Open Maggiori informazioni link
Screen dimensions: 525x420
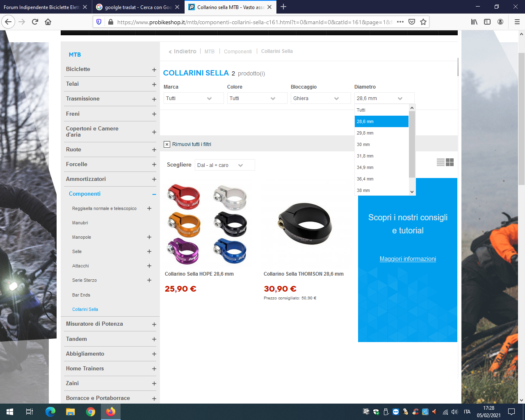point(408,259)
